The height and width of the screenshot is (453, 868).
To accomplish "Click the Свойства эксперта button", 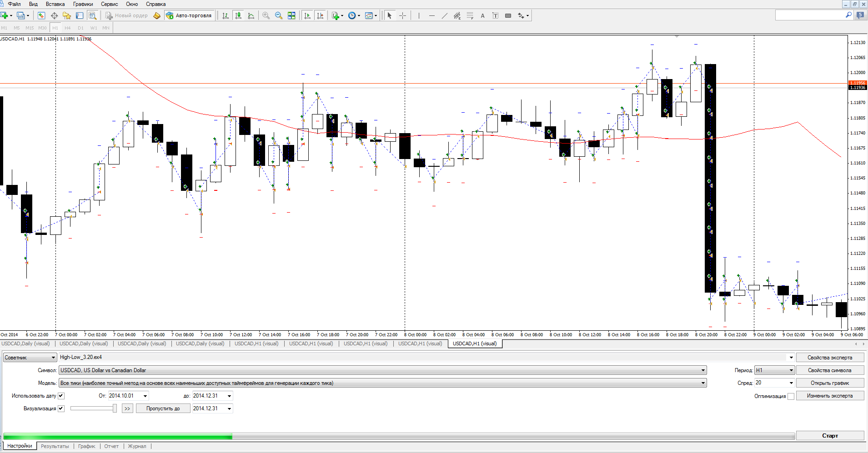I will click(830, 358).
